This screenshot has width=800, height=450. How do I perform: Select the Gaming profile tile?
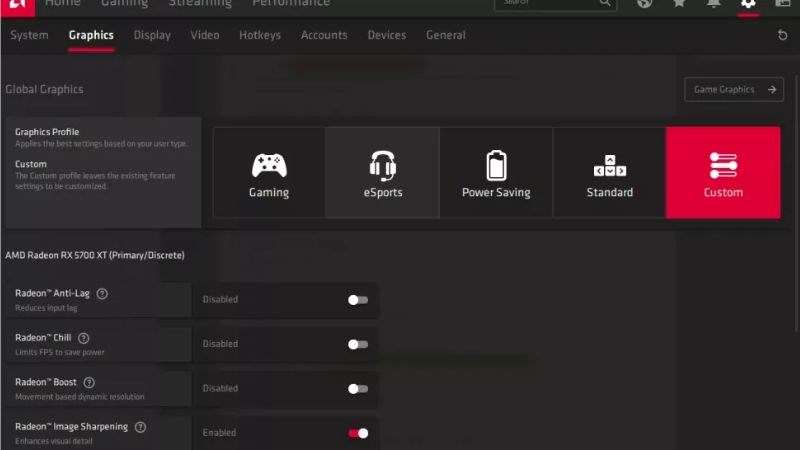pyautogui.click(x=269, y=172)
